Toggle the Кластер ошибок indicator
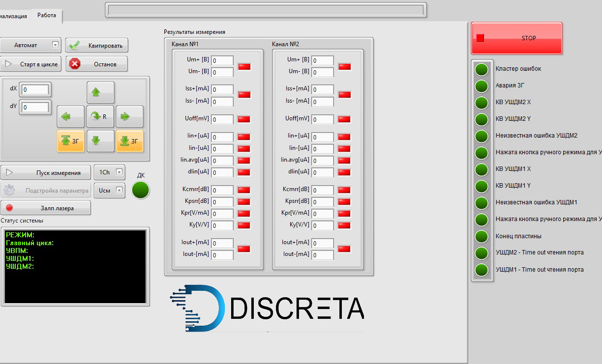 (482, 69)
